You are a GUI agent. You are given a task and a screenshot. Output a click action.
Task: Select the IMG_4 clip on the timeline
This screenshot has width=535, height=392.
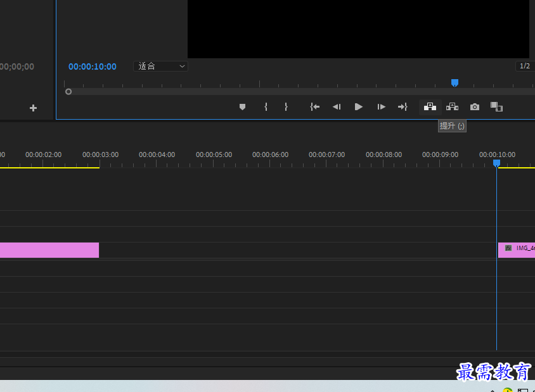[517, 250]
